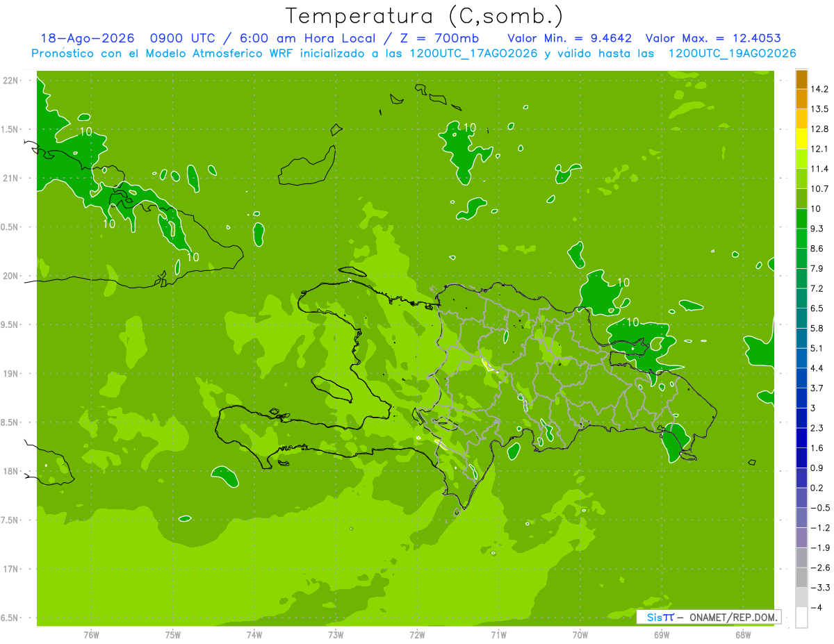Click legend label "12.1"

[819, 149]
